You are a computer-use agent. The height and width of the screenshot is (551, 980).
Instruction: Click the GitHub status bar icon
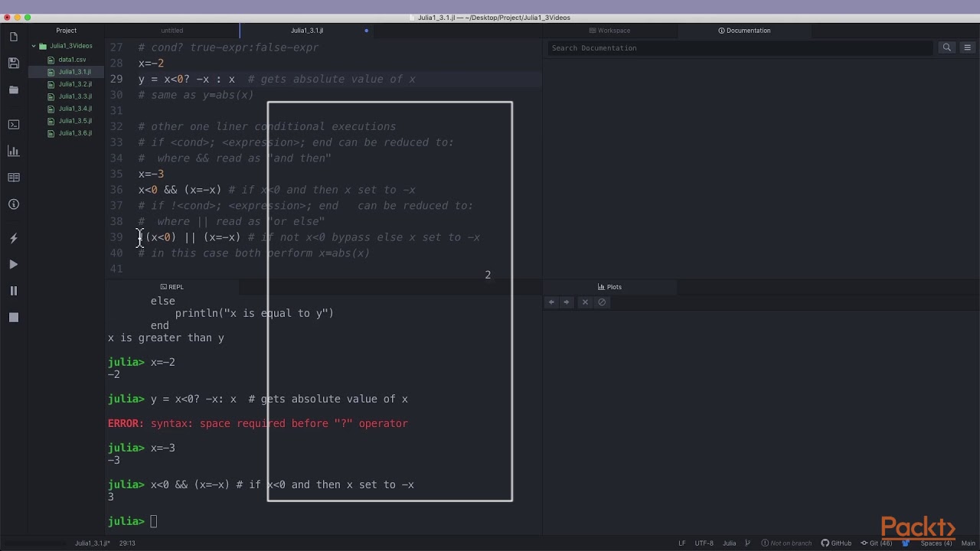[x=836, y=543]
